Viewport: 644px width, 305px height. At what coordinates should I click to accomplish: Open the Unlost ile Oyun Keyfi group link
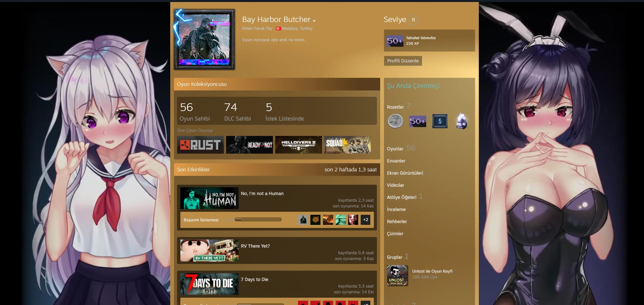[x=432, y=271]
